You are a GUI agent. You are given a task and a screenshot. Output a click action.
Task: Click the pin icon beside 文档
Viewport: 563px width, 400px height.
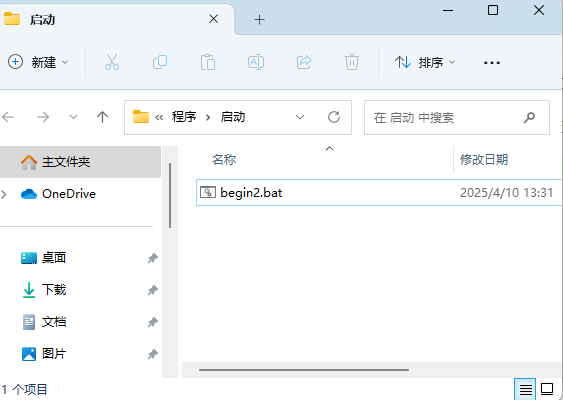[153, 322]
